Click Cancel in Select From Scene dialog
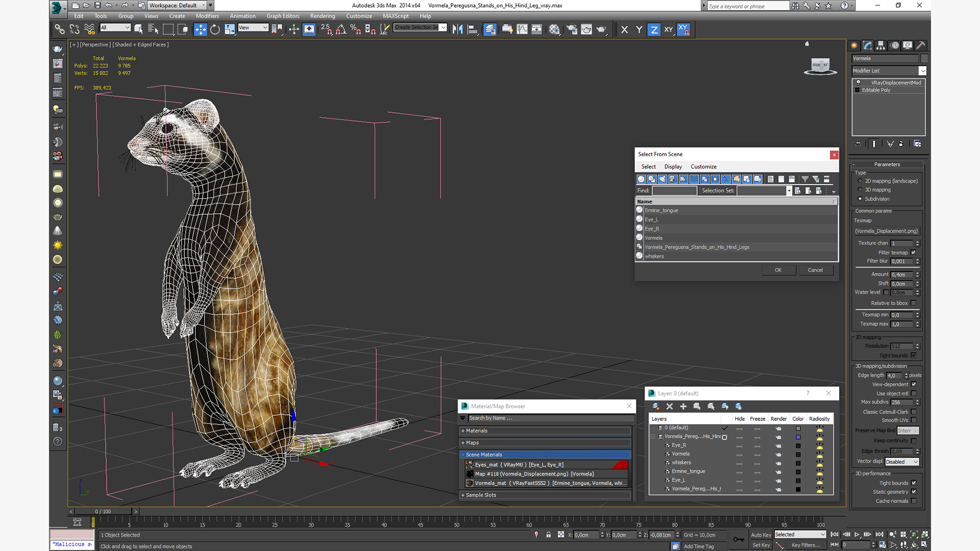The image size is (980, 551). click(815, 270)
